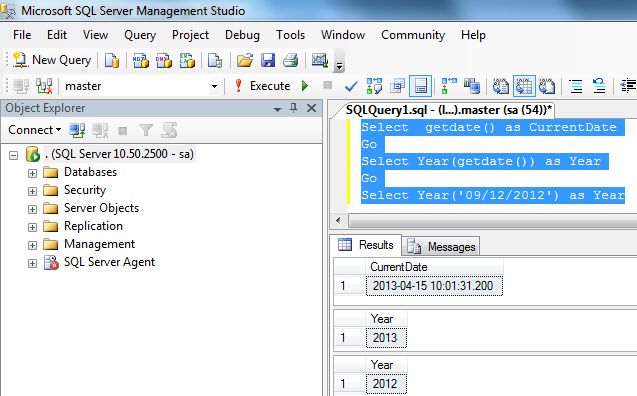The width and height of the screenshot is (637, 396).
Task: Start an Analysis Services XMLA Query
Action: (x=187, y=61)
